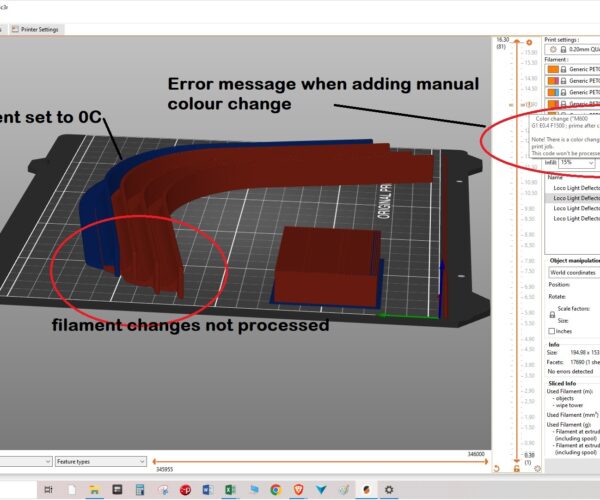Click the fourth filament's orange and red swatch
600x500 pixels.
(x=553, y=104)
